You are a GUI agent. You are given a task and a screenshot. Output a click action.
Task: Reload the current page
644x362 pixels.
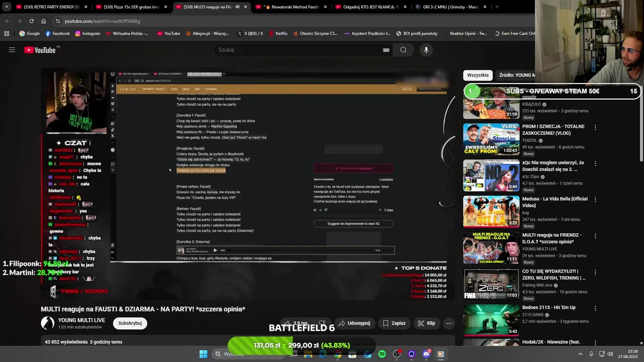tap(31, 21)
